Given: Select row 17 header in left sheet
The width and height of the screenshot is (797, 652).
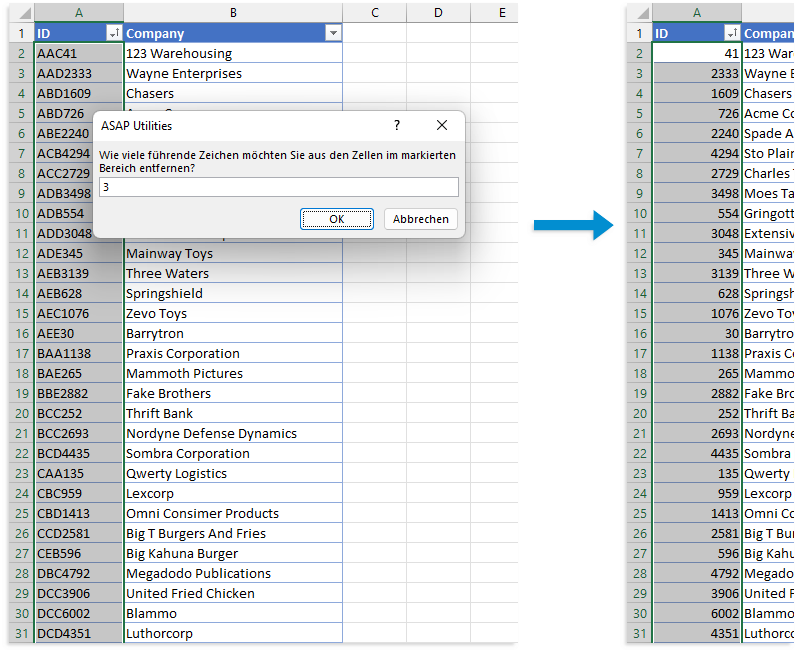Looking at the screenshot, I should [x=21, y=353].
